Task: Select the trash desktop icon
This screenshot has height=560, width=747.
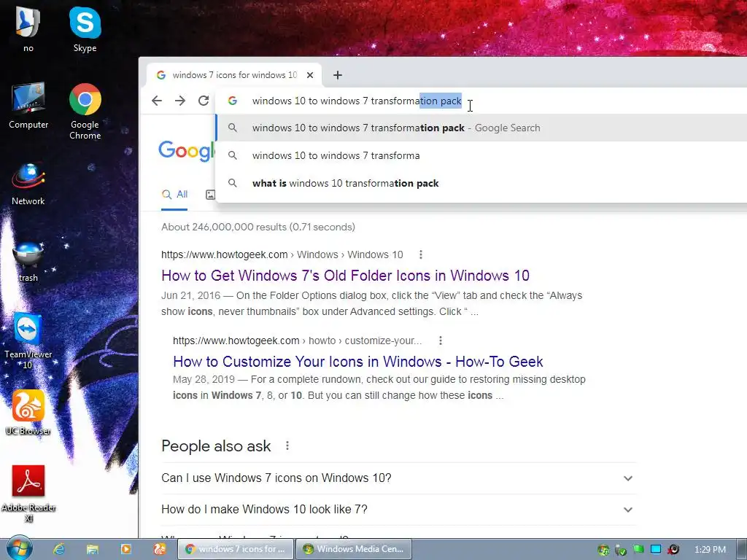Action: tap(28, 261)
